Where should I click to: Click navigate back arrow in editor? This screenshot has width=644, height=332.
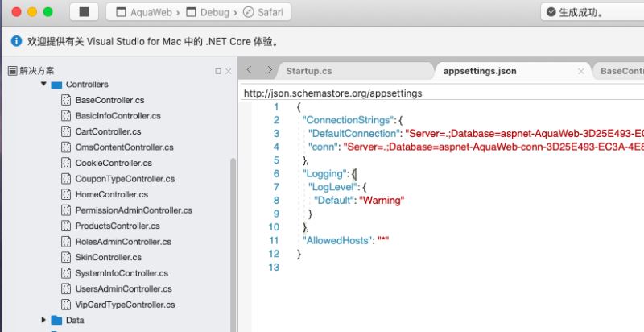[x=250, y=70]
